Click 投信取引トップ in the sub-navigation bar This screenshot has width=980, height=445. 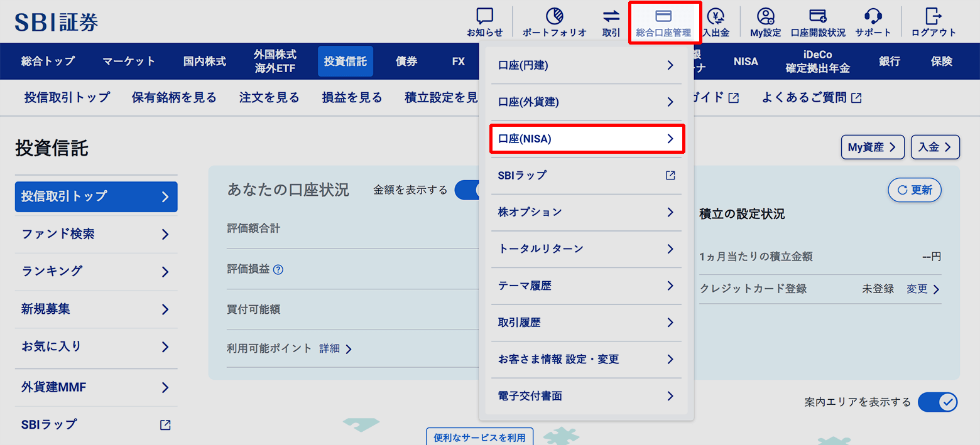67,97
